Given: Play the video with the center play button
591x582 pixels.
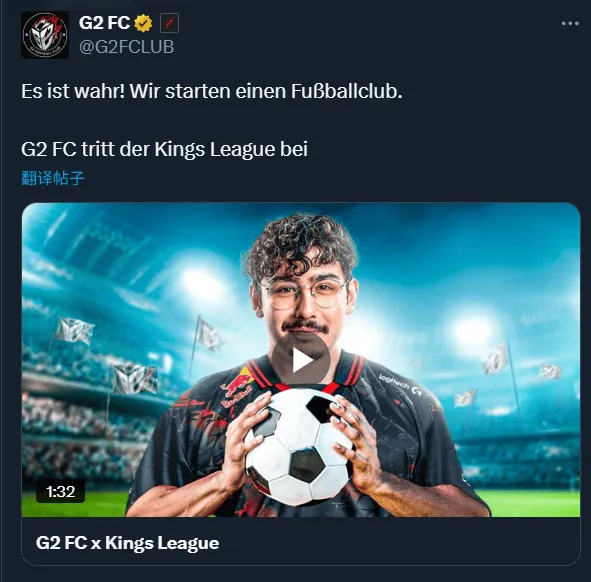Looking at the screenshot, I should pyautogui.click(x=301, y=360).
